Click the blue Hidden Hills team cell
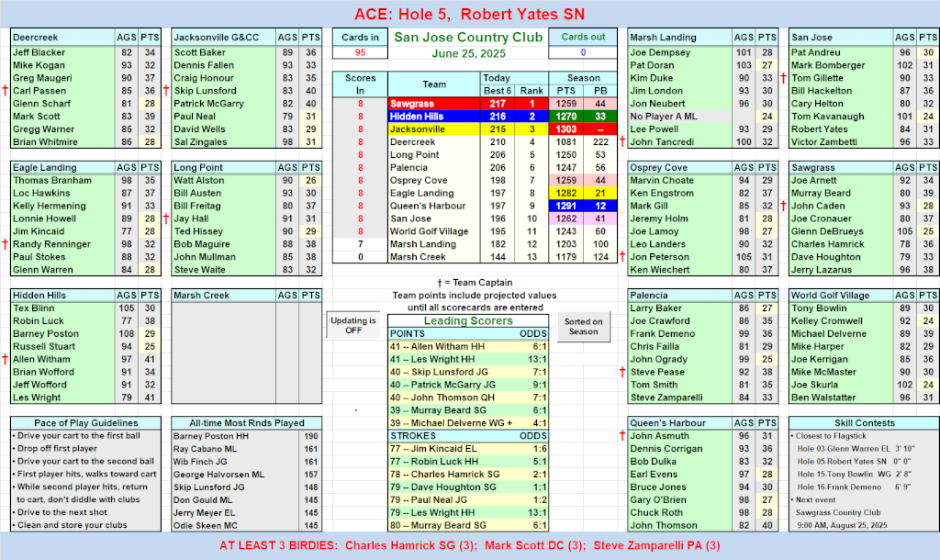940x560 pixels. coord(434,117)
